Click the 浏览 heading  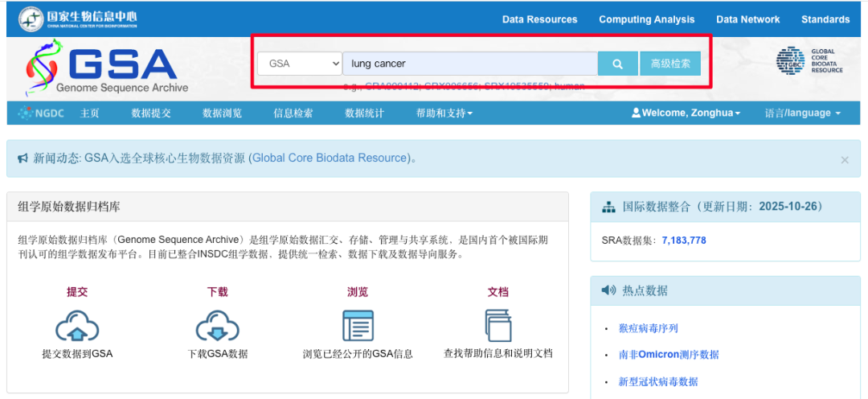[x=358, y=292]
